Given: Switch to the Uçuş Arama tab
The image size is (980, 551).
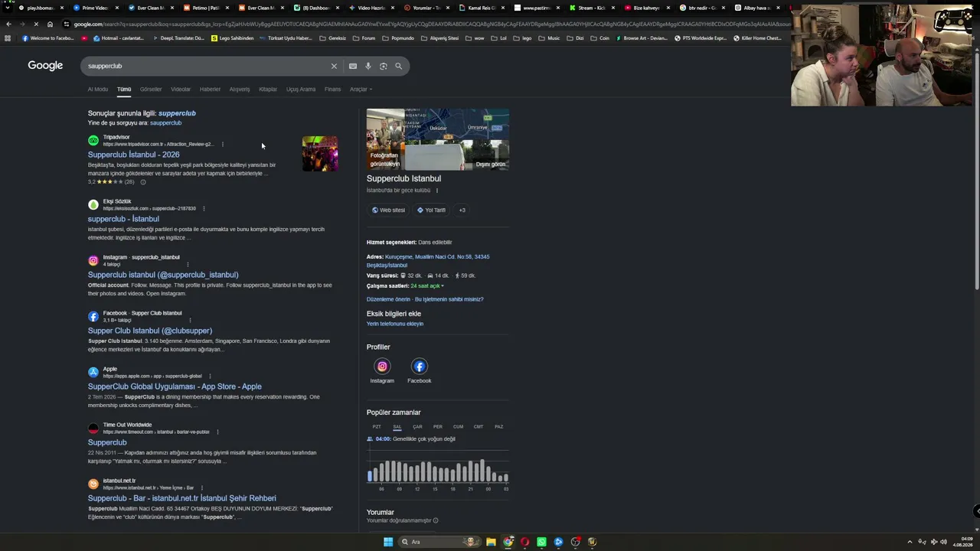Looking at the screenshot, I should click(301, 90).
